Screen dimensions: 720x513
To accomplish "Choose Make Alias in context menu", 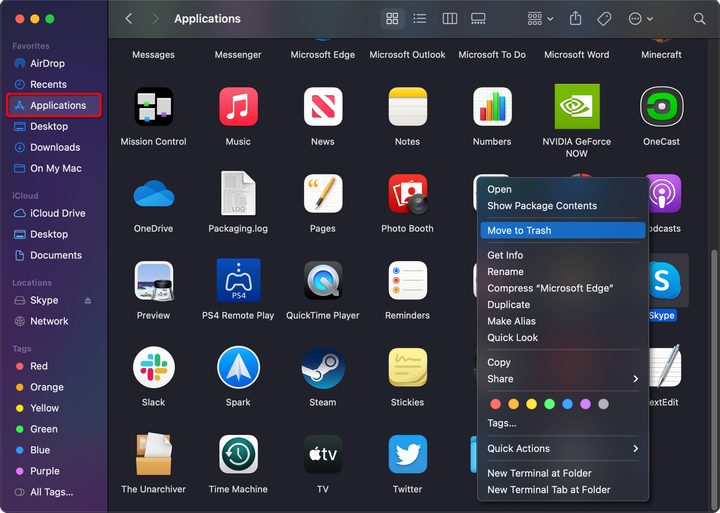I will point(562,321).
